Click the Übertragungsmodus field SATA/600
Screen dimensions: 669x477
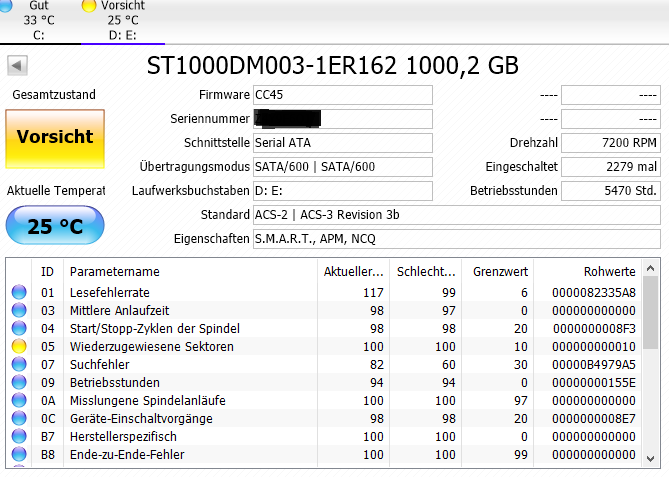pos(343,166)
